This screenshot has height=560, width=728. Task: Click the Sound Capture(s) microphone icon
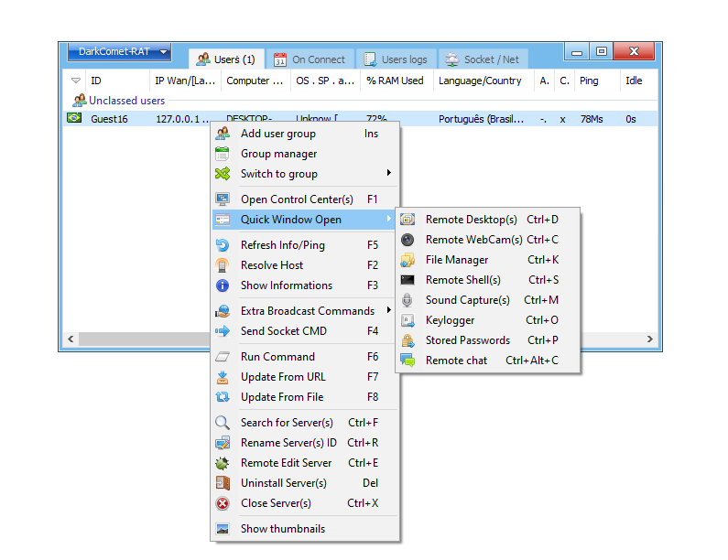[x=407, y=300]
